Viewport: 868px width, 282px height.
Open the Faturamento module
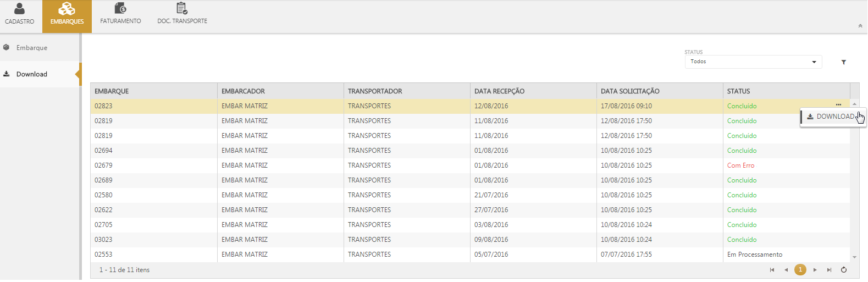(x=120, y=15)
